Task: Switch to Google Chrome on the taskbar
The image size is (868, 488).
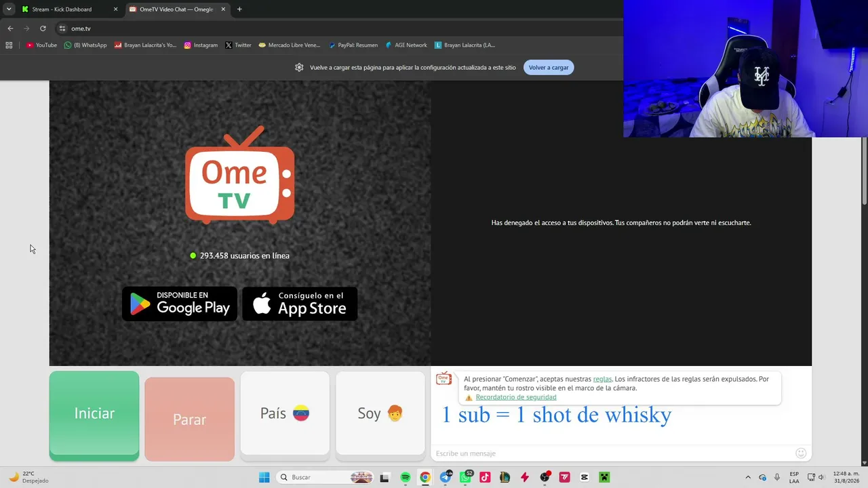Action: pos(425,477)
